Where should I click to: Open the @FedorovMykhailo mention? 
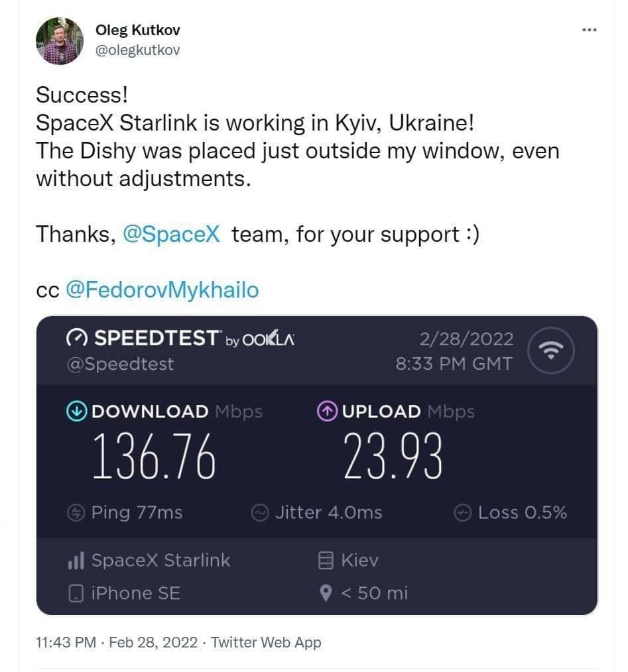tap(162, 290)
